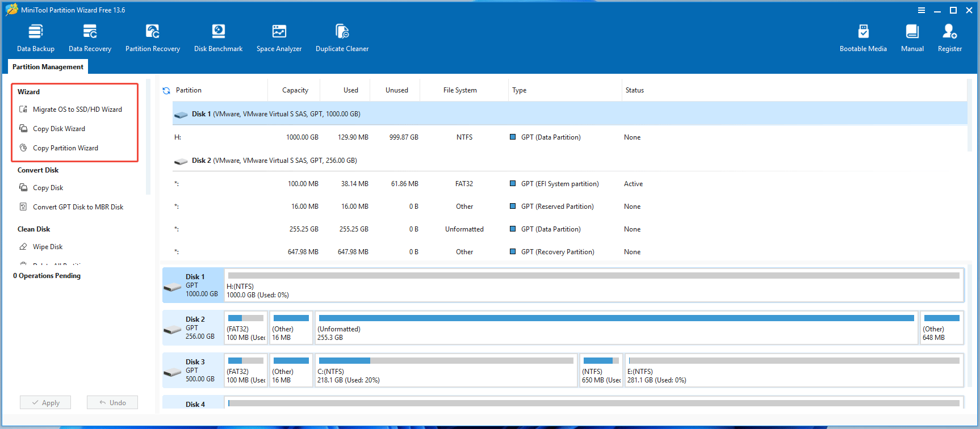The height and width of the screenshot is (429, 980).
Task: Sort by the Status column header
Action: point(635,90)
